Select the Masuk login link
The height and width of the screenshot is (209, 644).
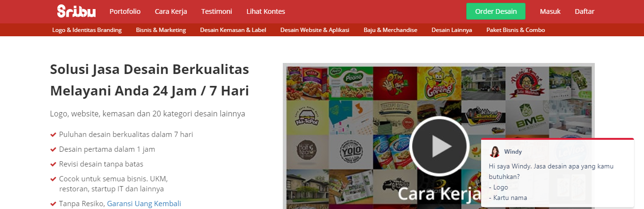pos(550,11)
